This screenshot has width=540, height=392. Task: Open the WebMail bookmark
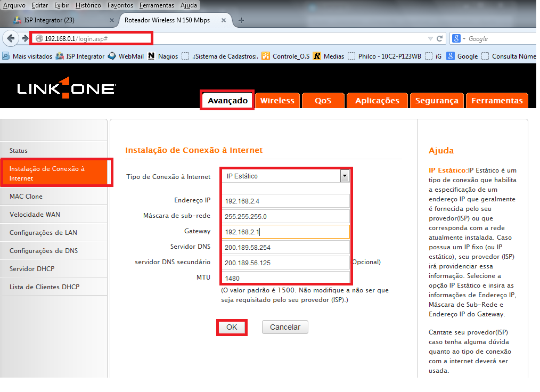[x=126, y=56]
